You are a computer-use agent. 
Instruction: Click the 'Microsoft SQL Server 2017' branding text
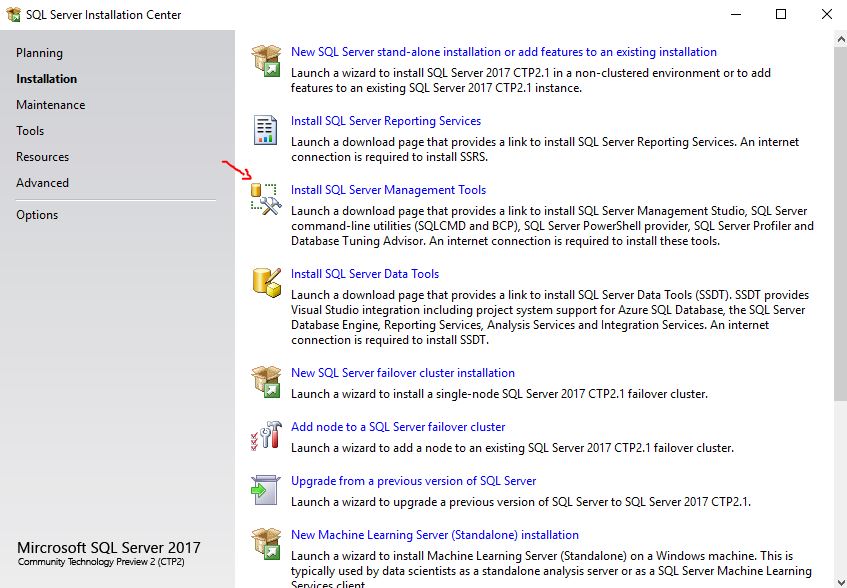click(109, 548)
